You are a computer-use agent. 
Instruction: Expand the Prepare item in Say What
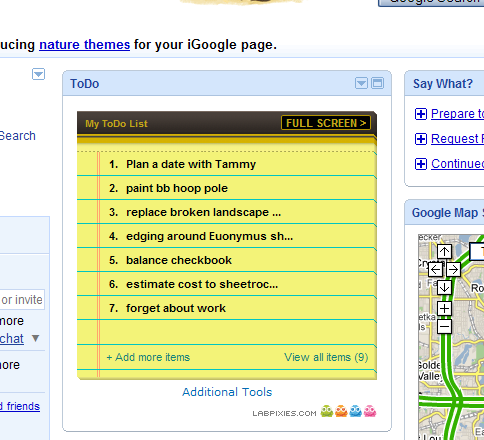pos(421,114)
